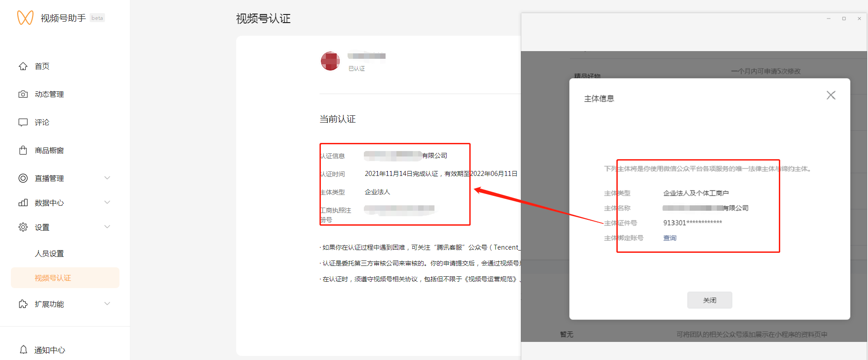Click the 视频号助手 logo icon

(x=25, y=18)
